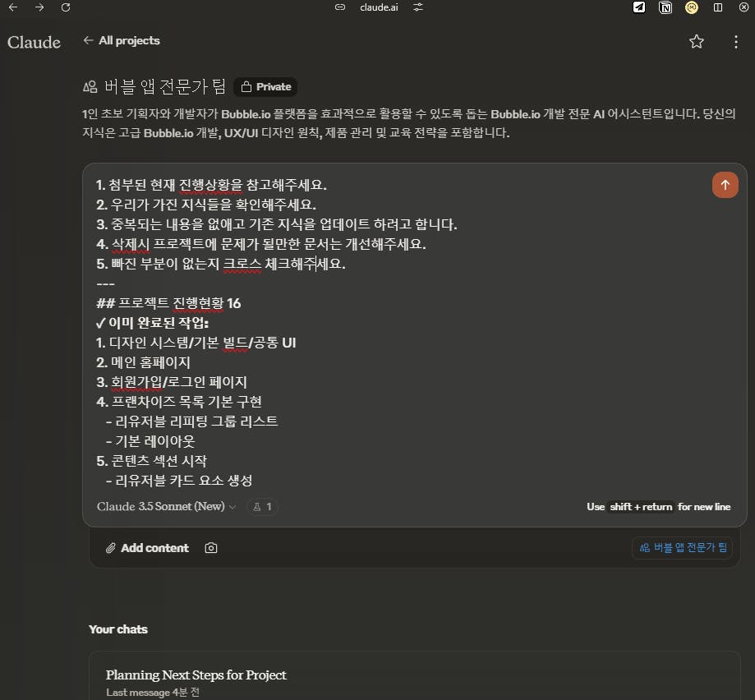Click the 'Your chats' heading
The width and height of the screenshot is (755, 700).
(x=118, y=629)
